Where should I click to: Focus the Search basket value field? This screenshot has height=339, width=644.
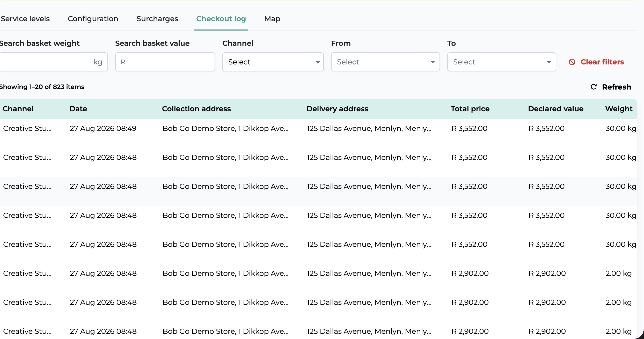(x=165, y=62)
